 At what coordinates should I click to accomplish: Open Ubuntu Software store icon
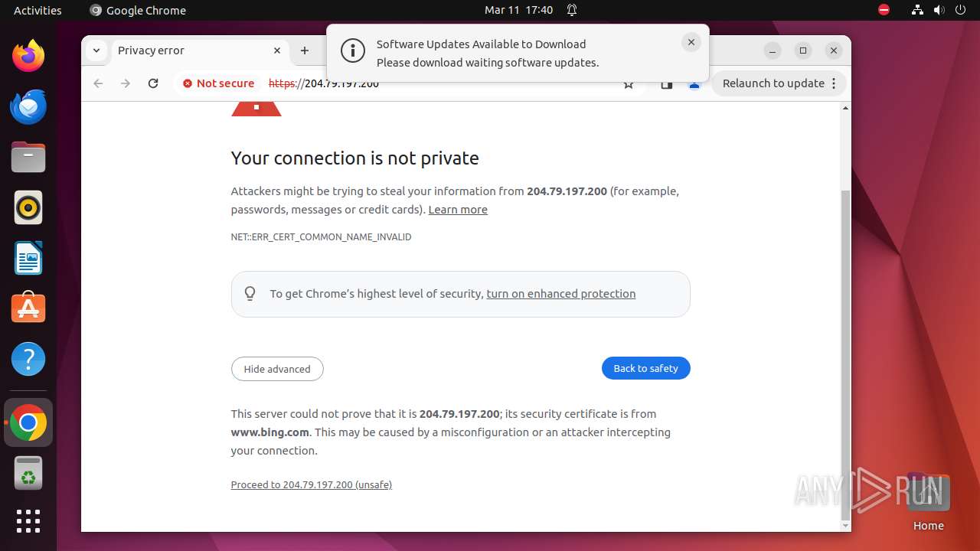(x=28, y=308)
